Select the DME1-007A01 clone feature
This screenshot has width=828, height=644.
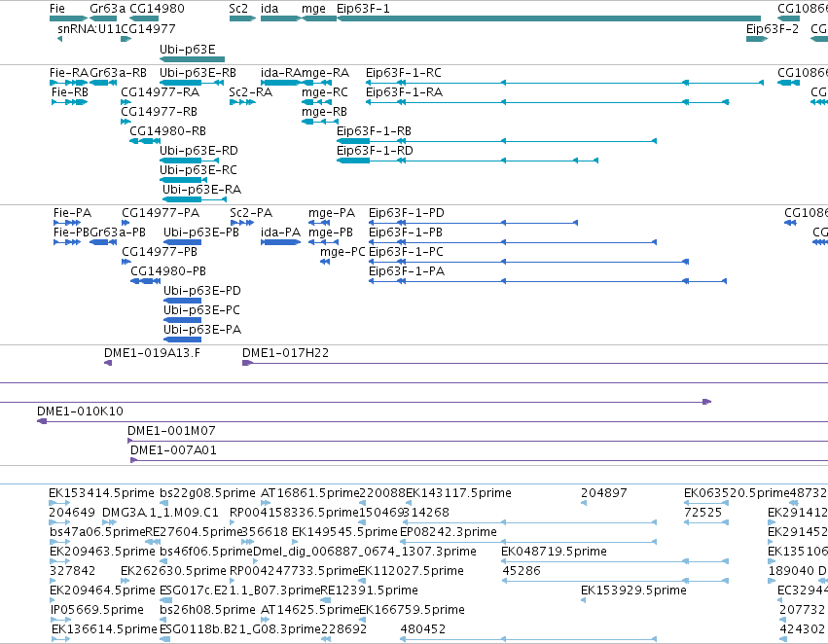(x=479, y=460)
